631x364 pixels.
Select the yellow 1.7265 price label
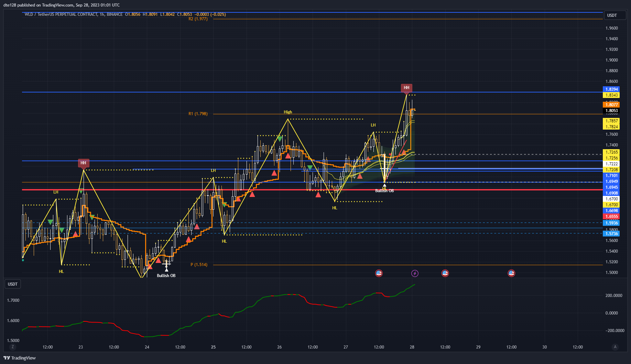point(611,152)
